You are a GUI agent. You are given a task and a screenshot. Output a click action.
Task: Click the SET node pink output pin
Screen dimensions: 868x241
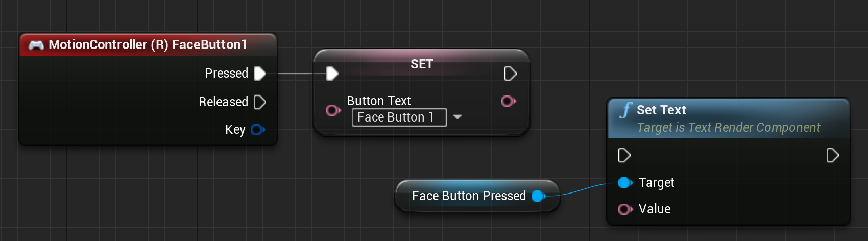509,101
